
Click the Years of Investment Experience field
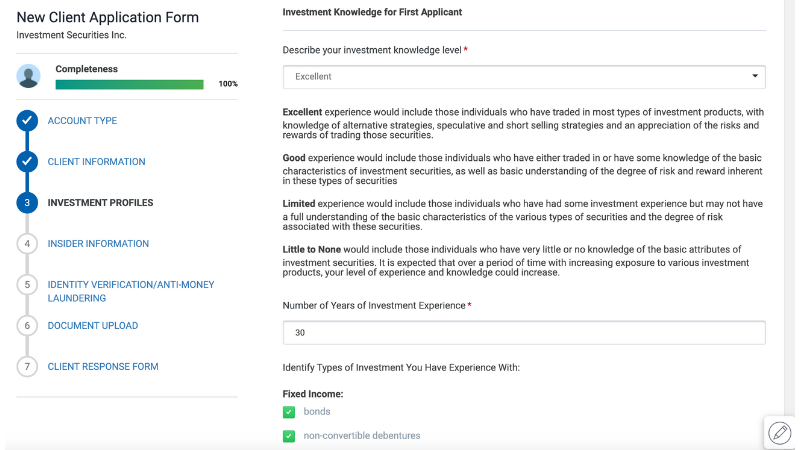[523, 333]
